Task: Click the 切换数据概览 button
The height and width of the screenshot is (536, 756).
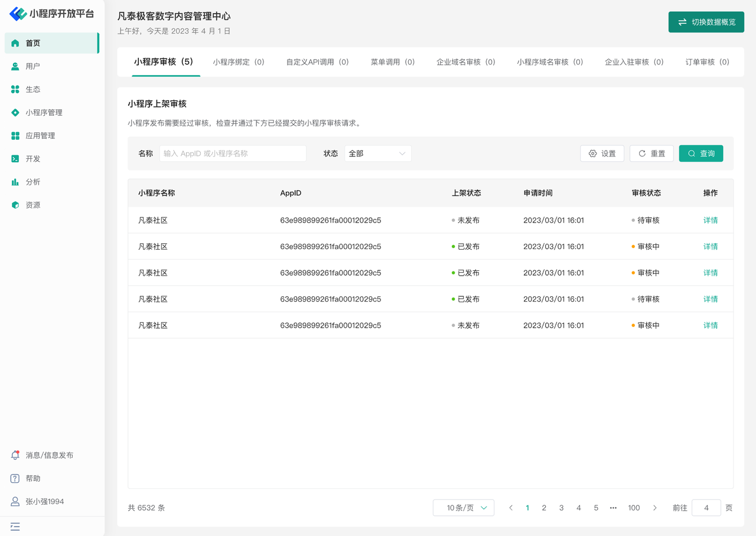Action: point(706,22)
